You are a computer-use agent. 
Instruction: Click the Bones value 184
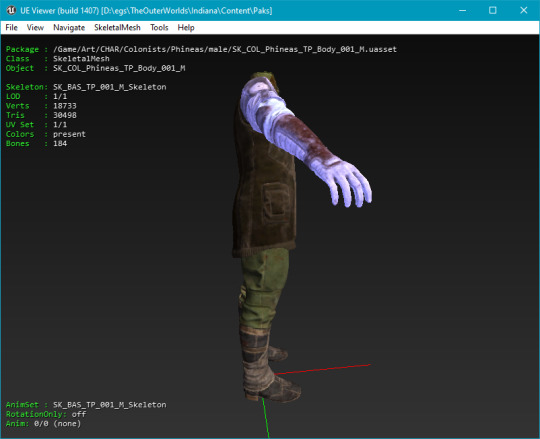[x=60, y=144]
